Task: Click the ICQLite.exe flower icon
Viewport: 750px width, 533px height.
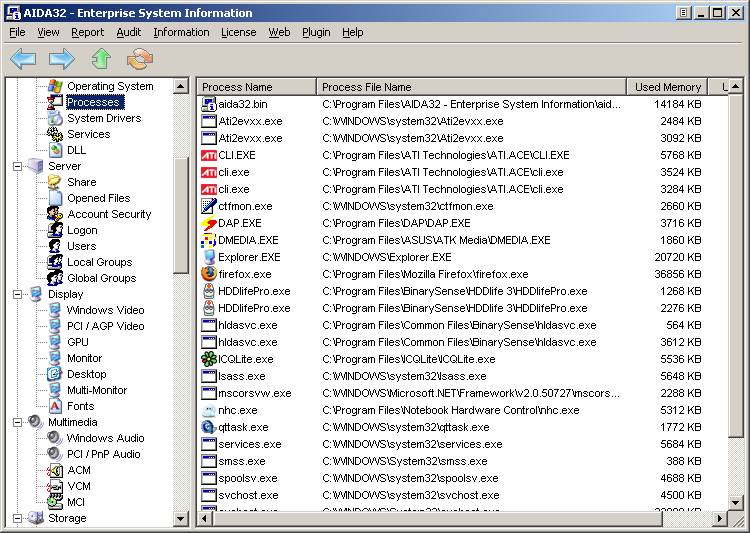Action: pos(209,359)
